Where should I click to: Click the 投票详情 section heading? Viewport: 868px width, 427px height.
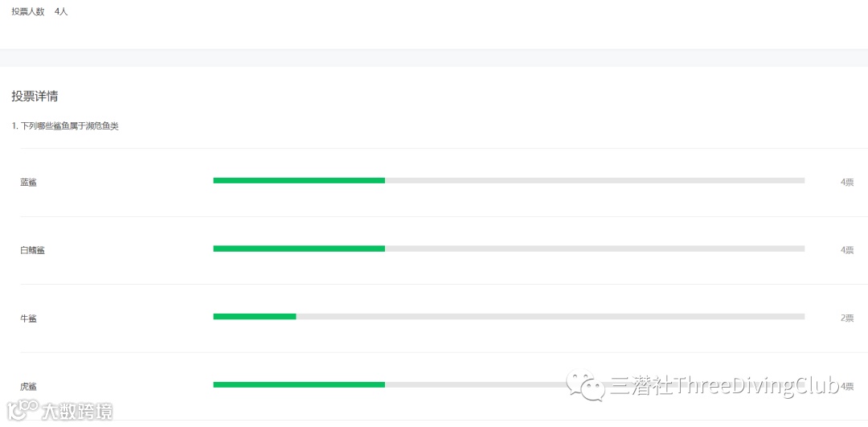[x=35, y=96]
